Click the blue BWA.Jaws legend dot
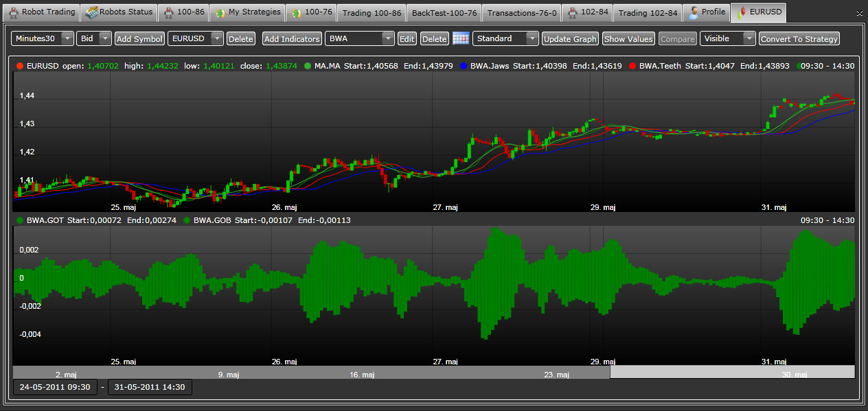The image size is (868, 411). tap(464, 67)
